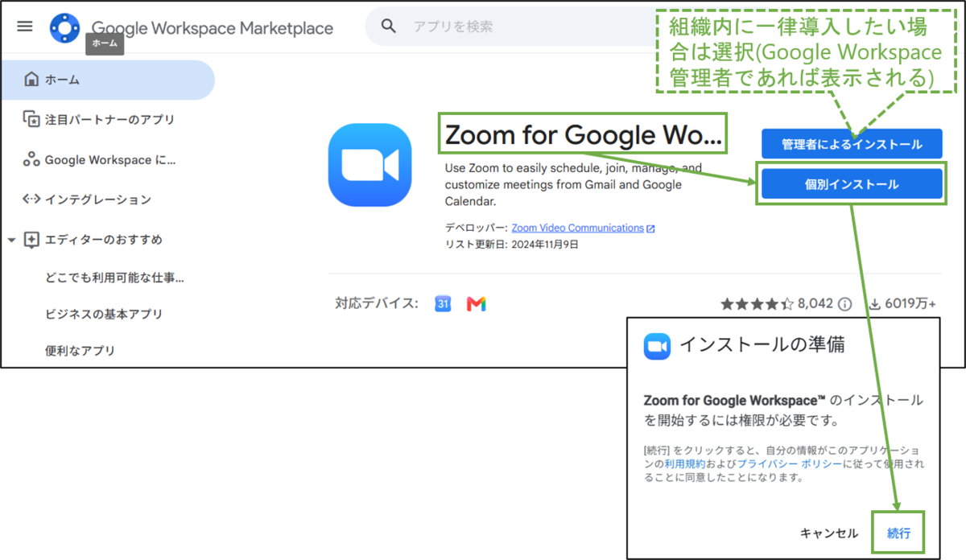
Task: Select エディターのおすすめ label
Action: pos(103,240)
